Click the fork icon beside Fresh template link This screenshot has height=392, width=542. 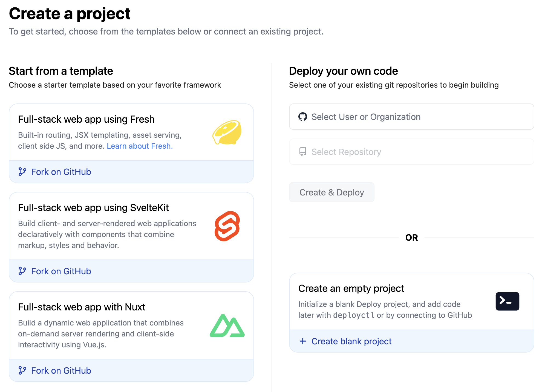(22, 172)
